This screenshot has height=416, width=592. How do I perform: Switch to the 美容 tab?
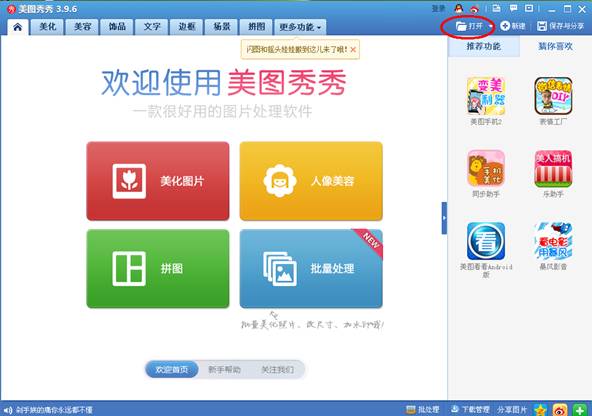pos(82,27)
